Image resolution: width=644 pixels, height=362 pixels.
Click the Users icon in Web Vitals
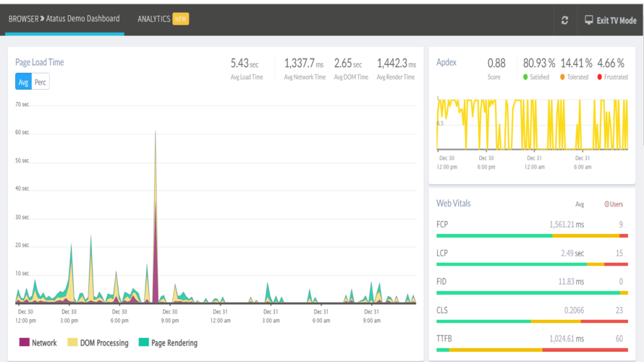pyautogui.click(x=606, y=204)
